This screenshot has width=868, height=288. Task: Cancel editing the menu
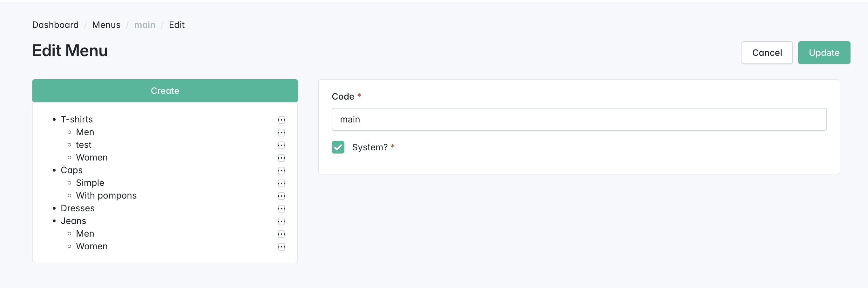pos(767,52)
